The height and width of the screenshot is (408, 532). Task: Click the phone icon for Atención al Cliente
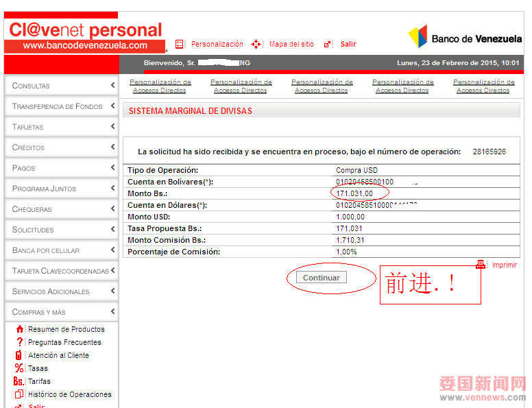(x=19, y=355)
